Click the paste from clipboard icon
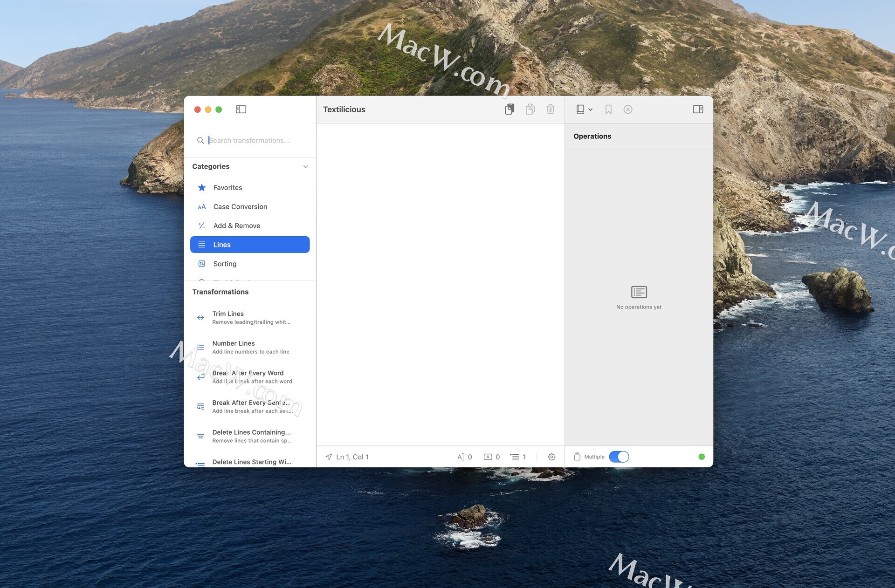The width and height of the screenshot is (895, 588). coord(509,109)
